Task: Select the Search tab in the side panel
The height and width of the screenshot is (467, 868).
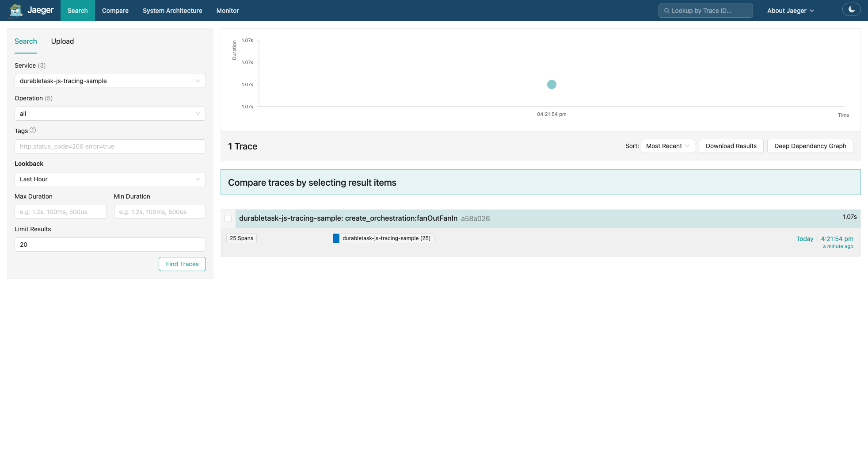Action: (x=26, y=41)
